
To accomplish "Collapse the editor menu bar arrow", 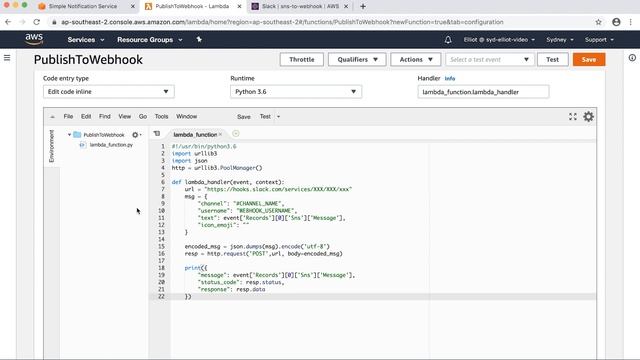I will (x=52, y=117).
